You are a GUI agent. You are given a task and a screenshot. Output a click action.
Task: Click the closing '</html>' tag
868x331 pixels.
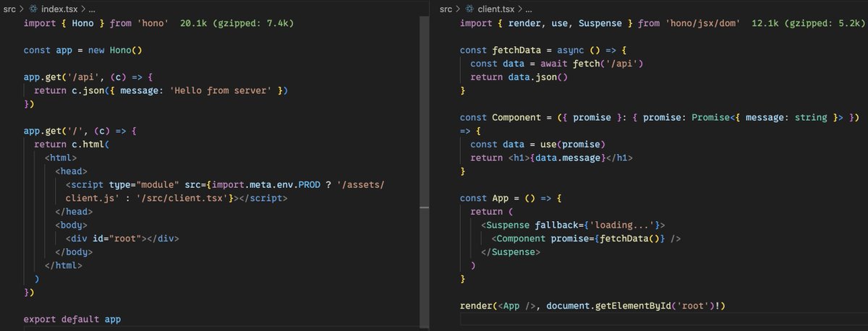[x=64, y=265]
